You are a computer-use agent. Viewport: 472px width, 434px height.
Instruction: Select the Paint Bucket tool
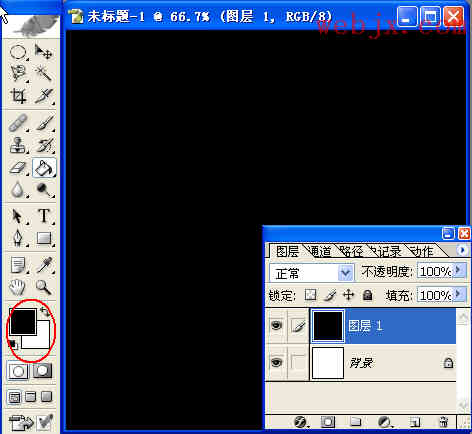44,168
